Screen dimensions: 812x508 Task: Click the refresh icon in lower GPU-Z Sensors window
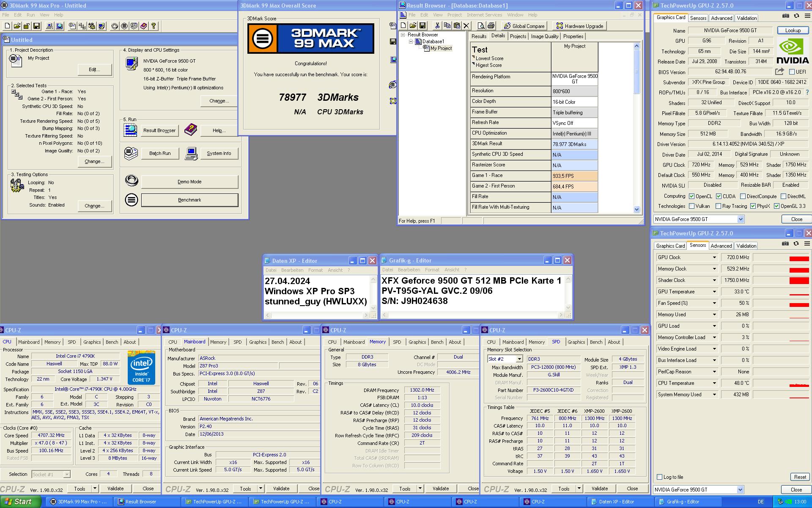pos(796,244)
